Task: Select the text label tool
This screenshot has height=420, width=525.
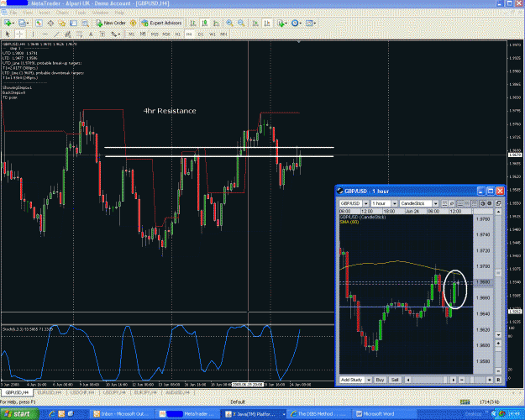Action: click(102, 34)
